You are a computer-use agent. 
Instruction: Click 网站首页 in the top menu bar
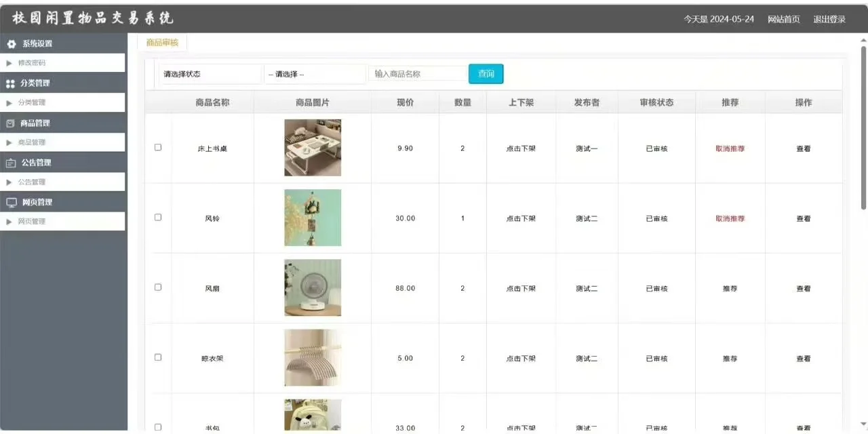pos(783,19)
